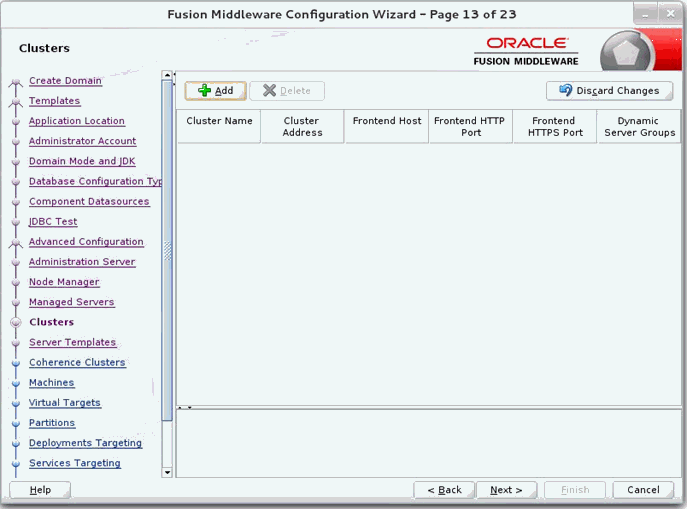Cancel the configuration wizard
This screenshot has height=509, width=687.
[x=643, y=490]
